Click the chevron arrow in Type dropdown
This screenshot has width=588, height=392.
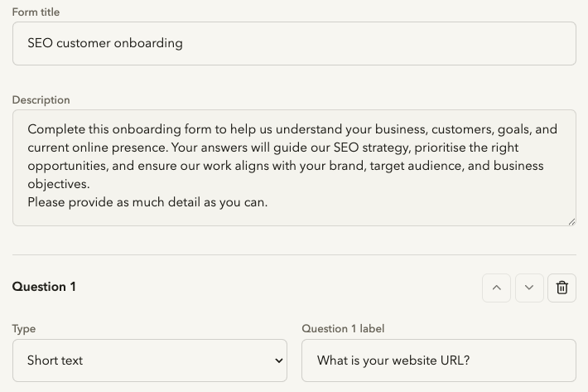pyautogui.click(x=278, y=361)
